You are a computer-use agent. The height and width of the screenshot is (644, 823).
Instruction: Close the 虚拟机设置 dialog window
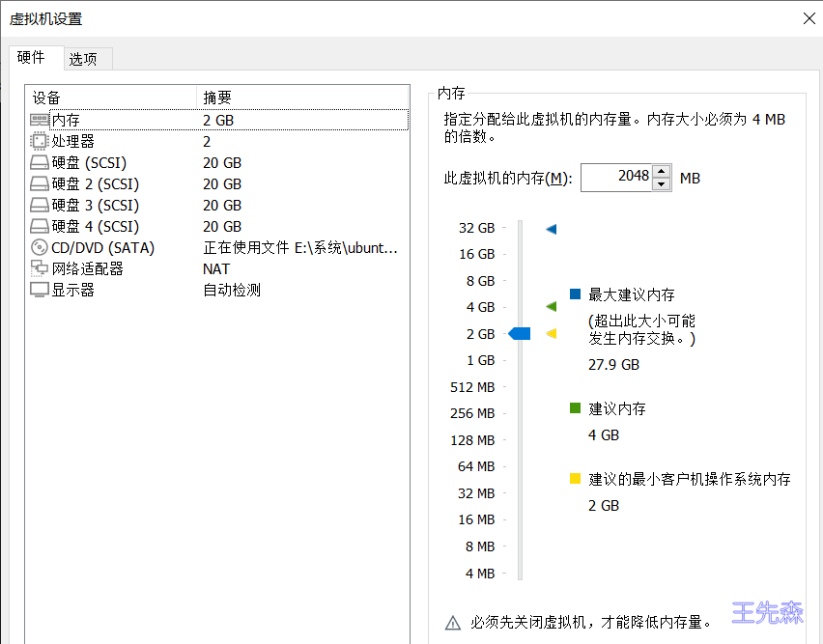(809, 17)
